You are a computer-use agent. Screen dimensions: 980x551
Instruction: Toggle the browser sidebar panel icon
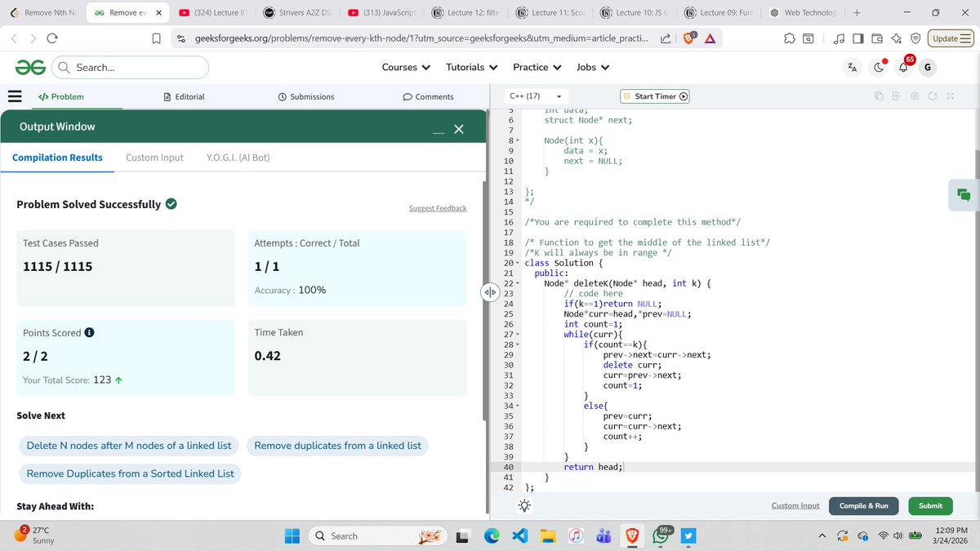pos(857,38)
